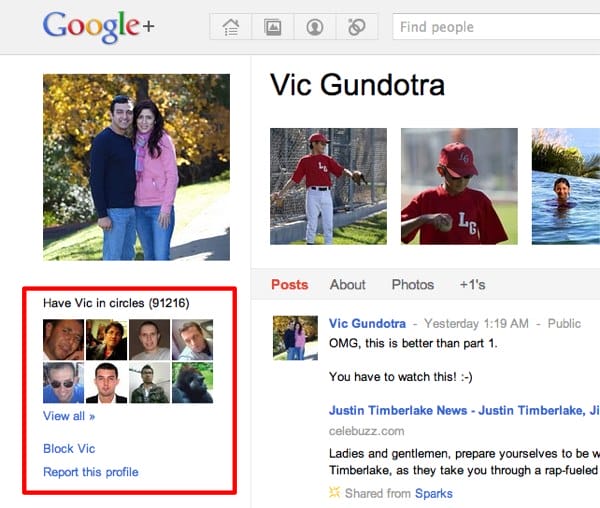Image resolution: width=600 pixels, height=508 pixels.
Task: Click the View all » link
Action: (x=69, y=416)
